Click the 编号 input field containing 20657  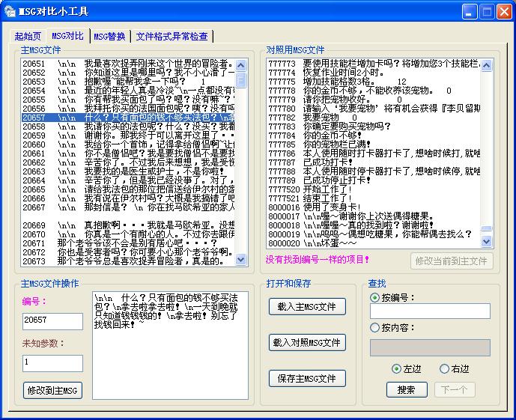point(52,321)
